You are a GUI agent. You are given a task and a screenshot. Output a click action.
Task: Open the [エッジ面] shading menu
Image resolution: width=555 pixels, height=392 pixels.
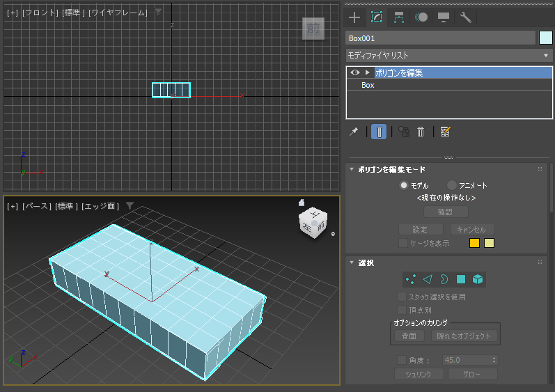pos(100,206)
